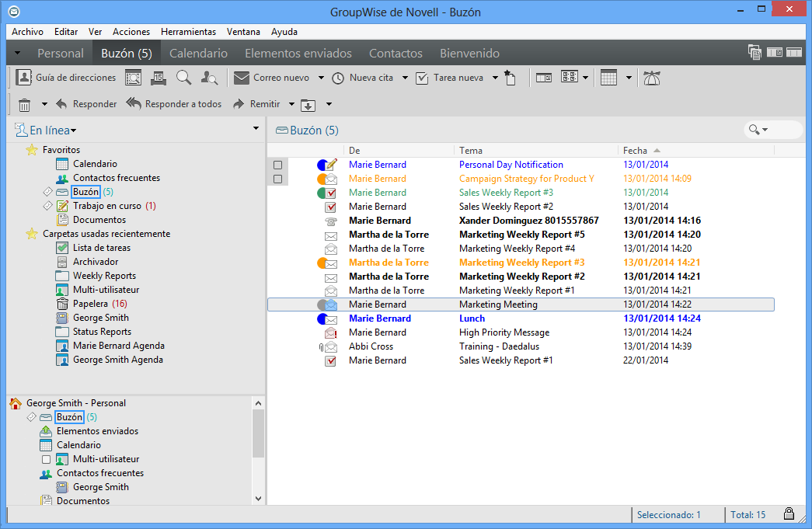Switch to the Elementos enviados tab

click(298, 54)
